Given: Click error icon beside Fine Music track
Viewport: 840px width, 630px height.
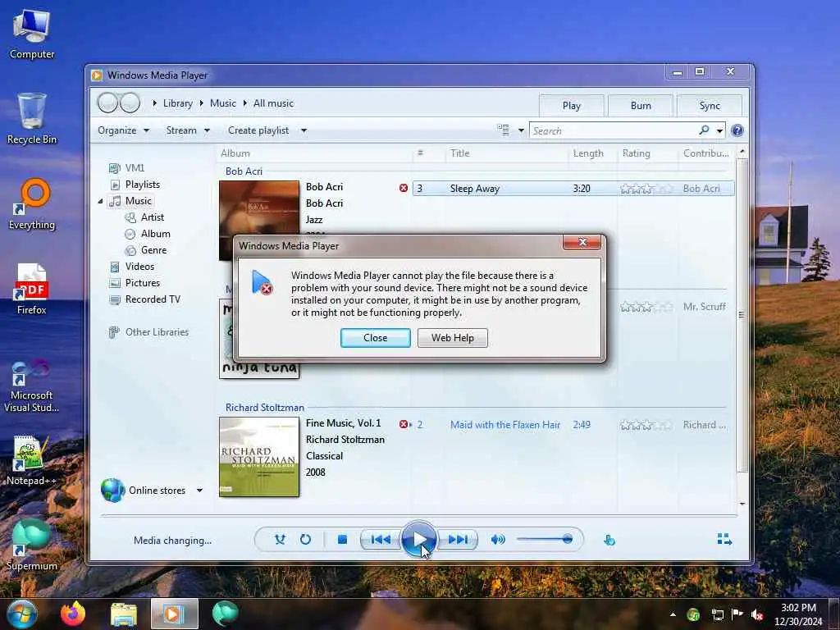Looking at the screenshot, I should click(x=404, y=424).
